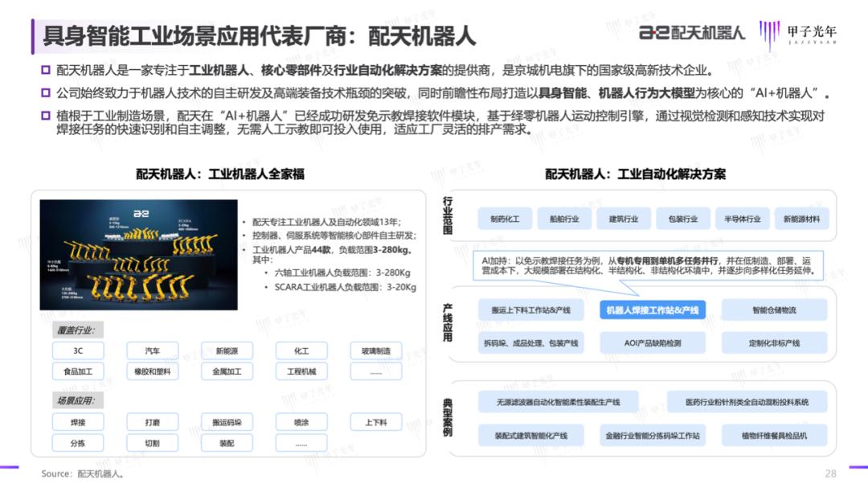The height and width of the screenshot is (488, 868).
Task: Choose the 半导体行业 industry box
Action: click(x=741, y=219)
